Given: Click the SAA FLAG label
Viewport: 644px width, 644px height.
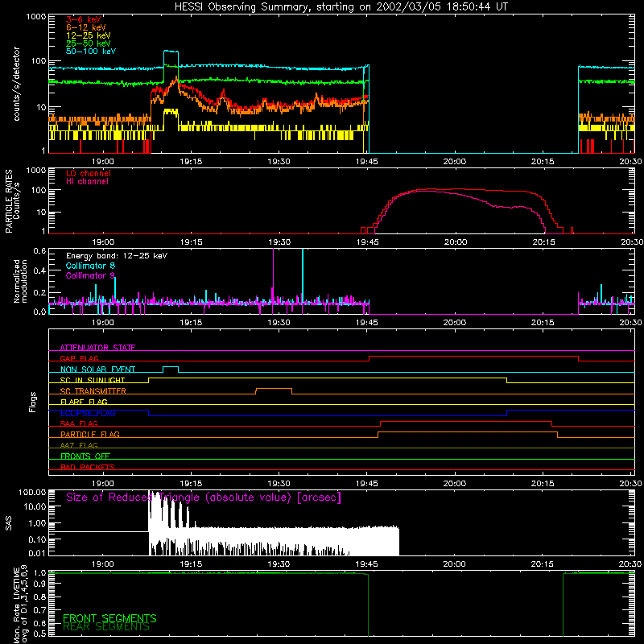Looking at the screenshot, I should [79, 423].
